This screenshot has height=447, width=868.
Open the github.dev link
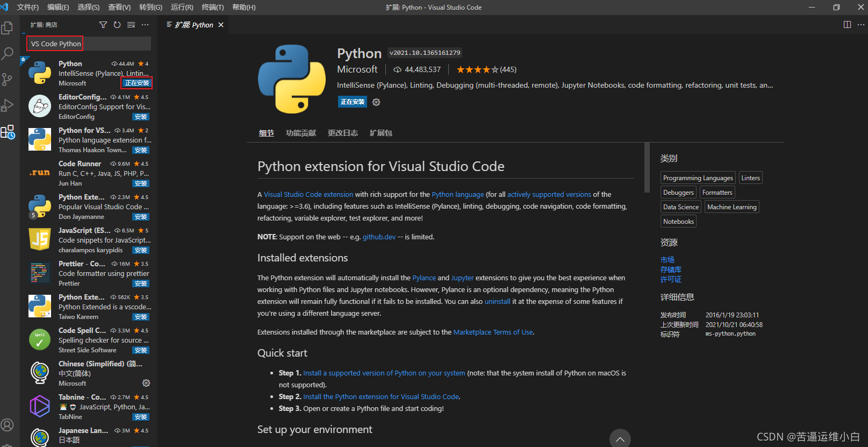tap(379, 237)
